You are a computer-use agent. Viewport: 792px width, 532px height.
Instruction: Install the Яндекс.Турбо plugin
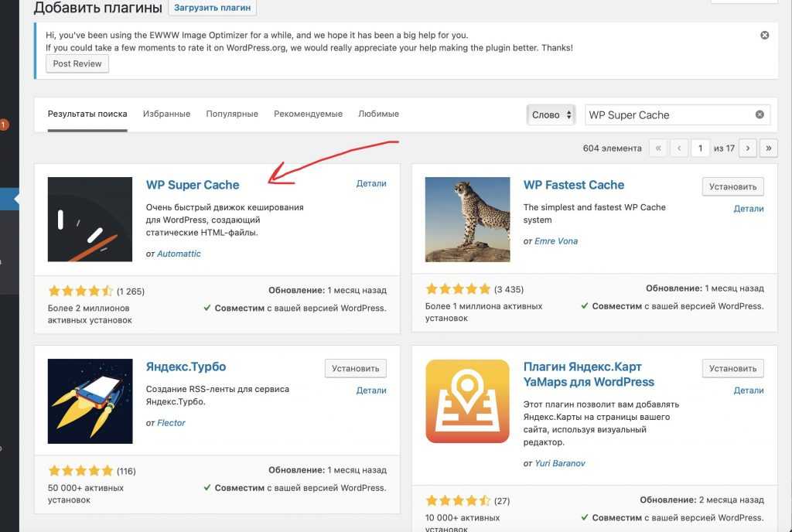coord(355,369)
